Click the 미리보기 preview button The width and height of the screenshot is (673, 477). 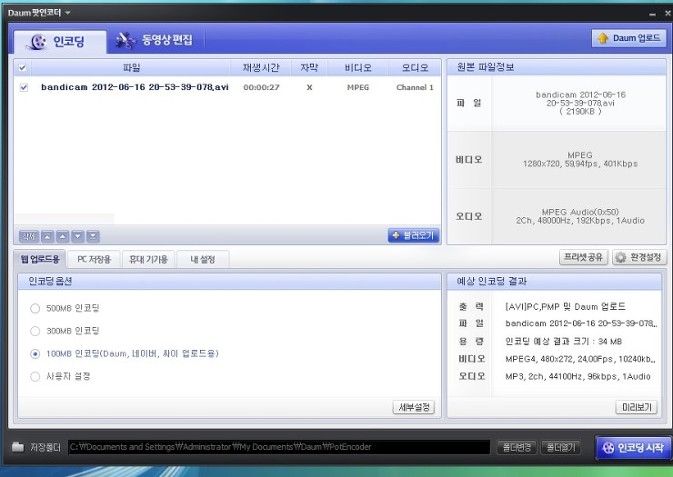(637, 407)
